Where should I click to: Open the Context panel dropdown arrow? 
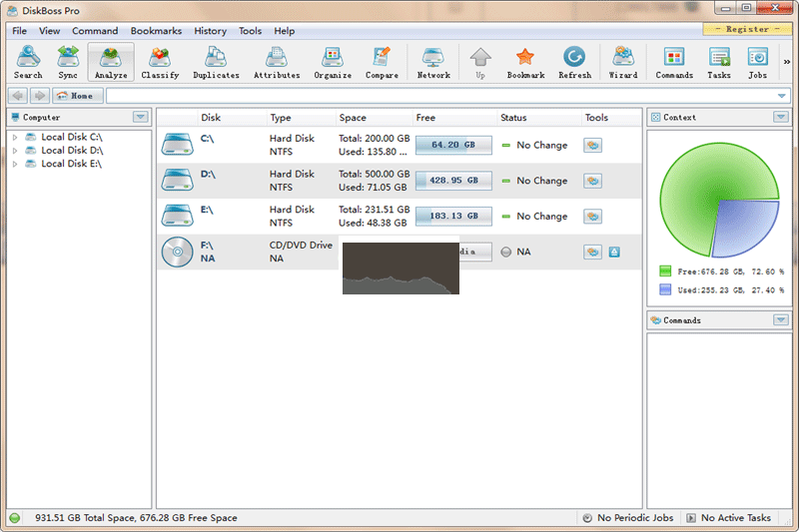point(780,117)
